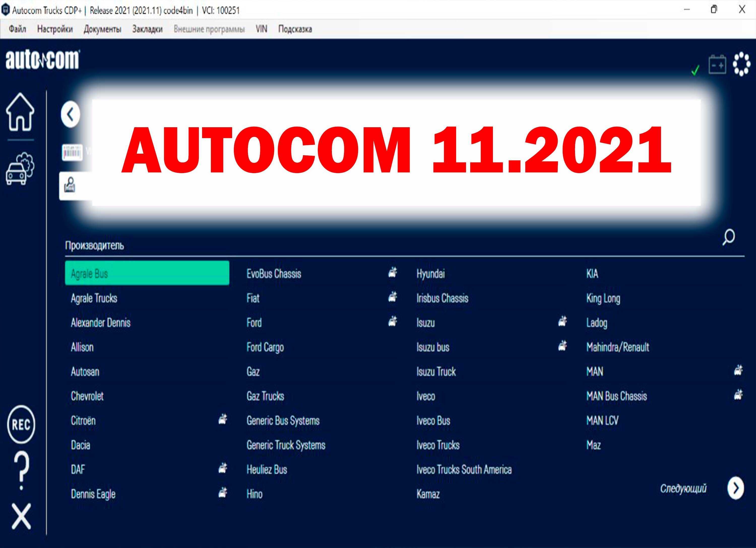This screenshot has width=756, height=548.
Task: Click the circular back arrow
Action: pos(70,114)
